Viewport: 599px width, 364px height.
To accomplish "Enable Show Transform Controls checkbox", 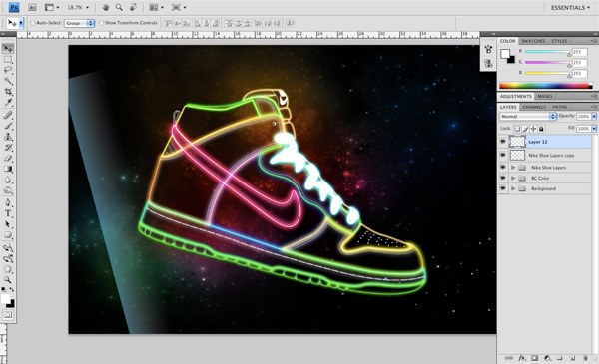I will coord(101,23).
